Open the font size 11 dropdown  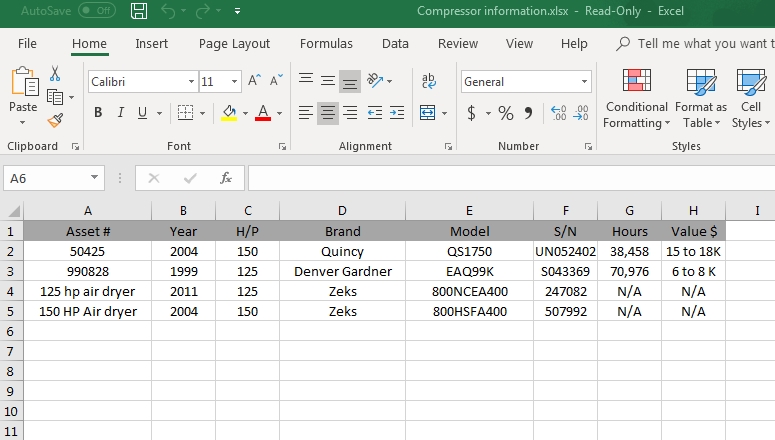pos(234,82)
